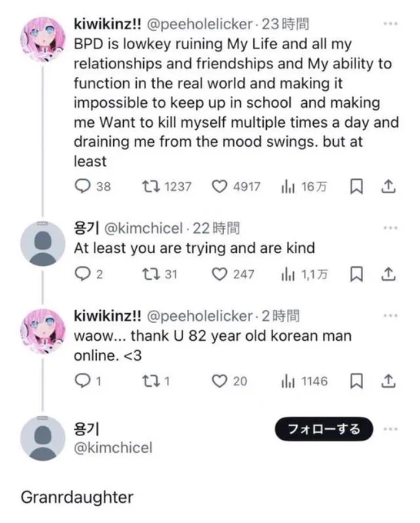Share the 'waow... thank U' tweet
Screen dimensions: 420x523
click(x=388, y=381)
